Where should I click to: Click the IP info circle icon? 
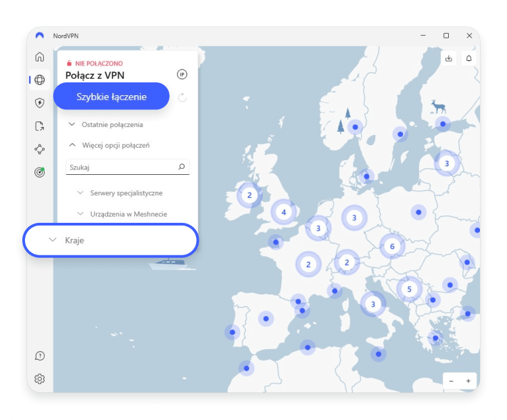tap(182, 75)
